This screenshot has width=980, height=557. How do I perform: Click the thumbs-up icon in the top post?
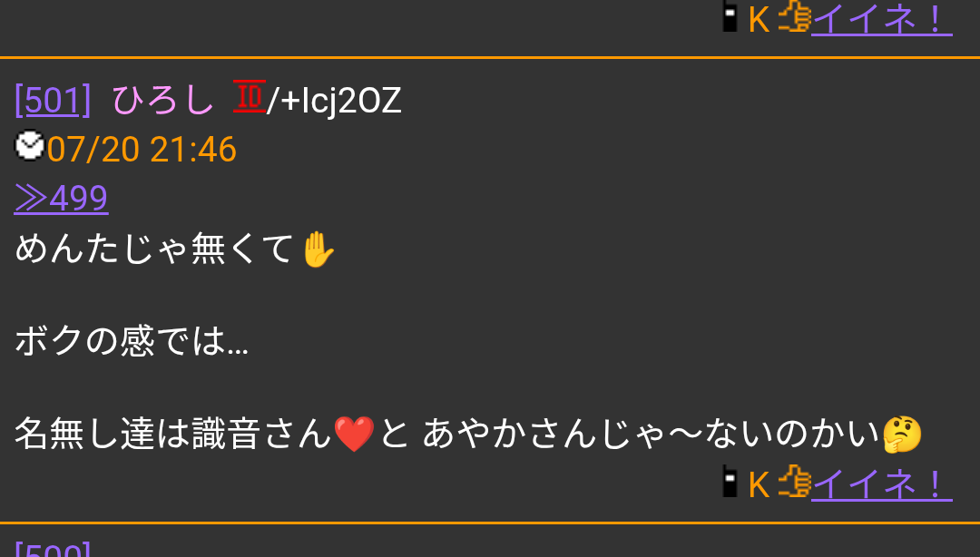pyautogui.click(x=794, y=16)
